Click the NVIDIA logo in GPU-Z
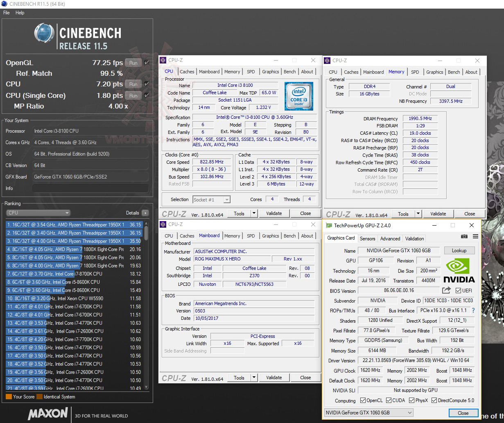The width and height of the screenshot is (504, 423). coord(459,270)
